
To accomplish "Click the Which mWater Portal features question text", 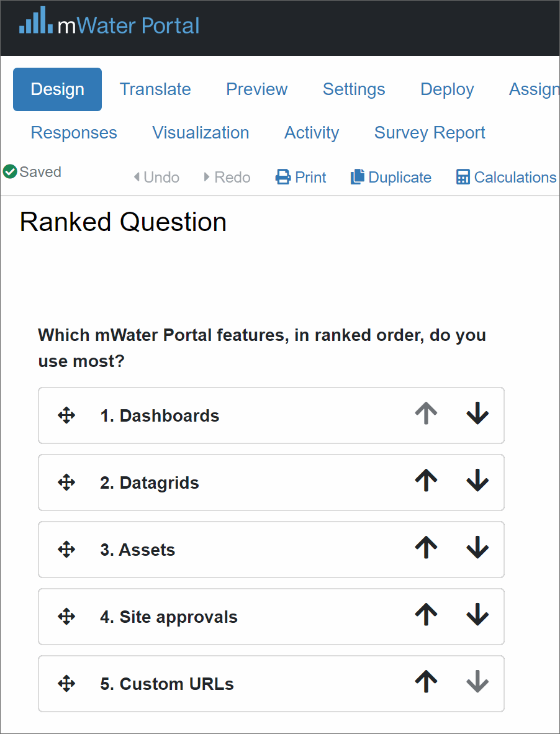I will click(x=262, y=348).
